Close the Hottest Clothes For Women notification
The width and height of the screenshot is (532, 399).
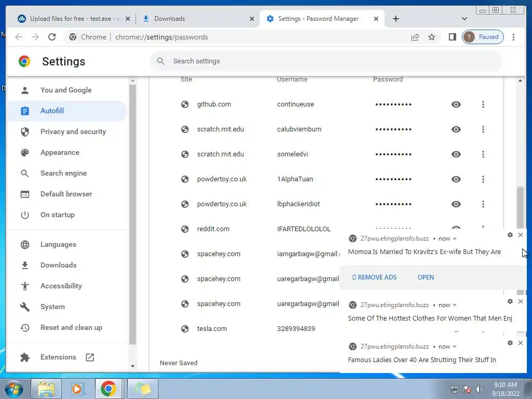(x=521, y=301)
